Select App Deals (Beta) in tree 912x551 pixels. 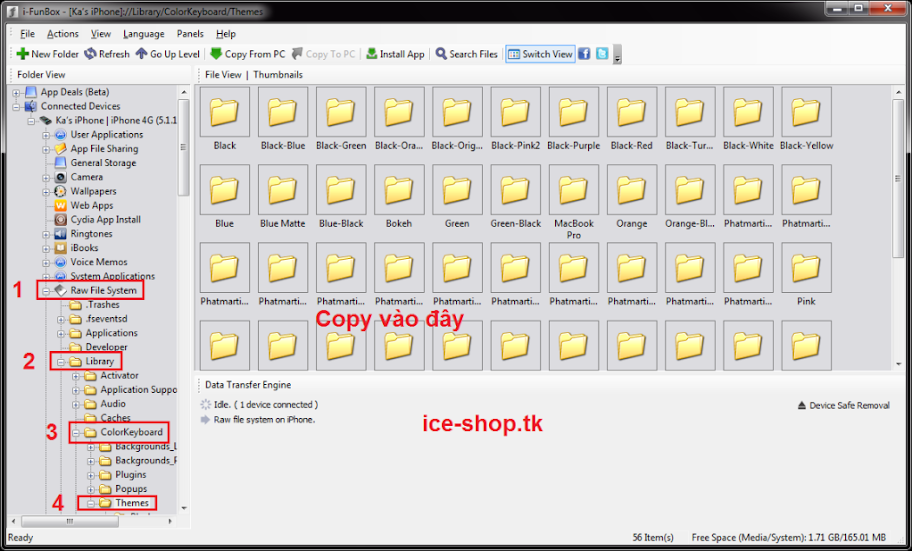click(74, 92)
